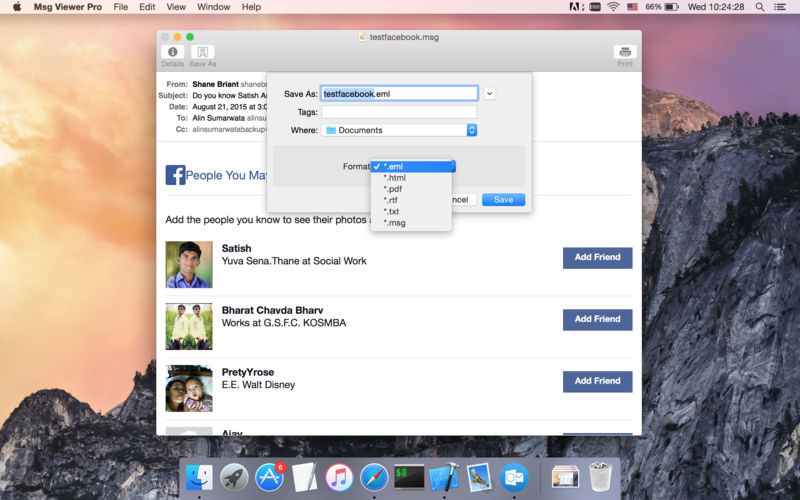Screen dimensions: 800x500
Task: Open Xcode from the Dock
Action: coord(444,478)
